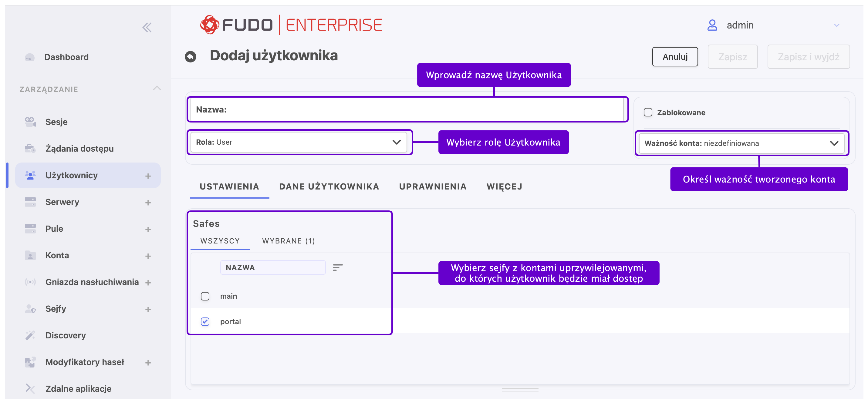Screen dimensions: 868x406
Task: Collapse the sidebar with double-chevron icon
Action: point(147,27)
